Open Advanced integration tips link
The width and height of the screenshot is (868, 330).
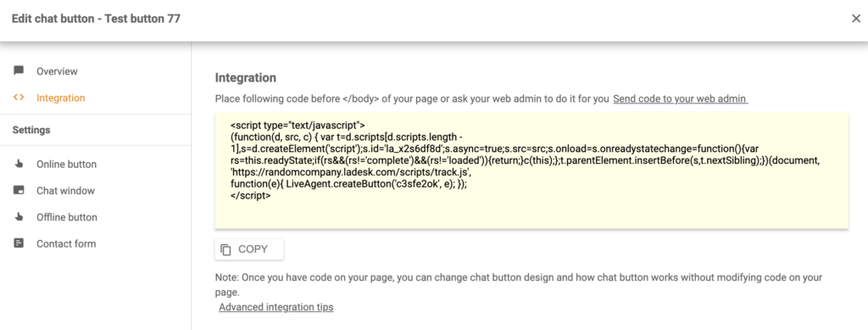pos(276,307)
